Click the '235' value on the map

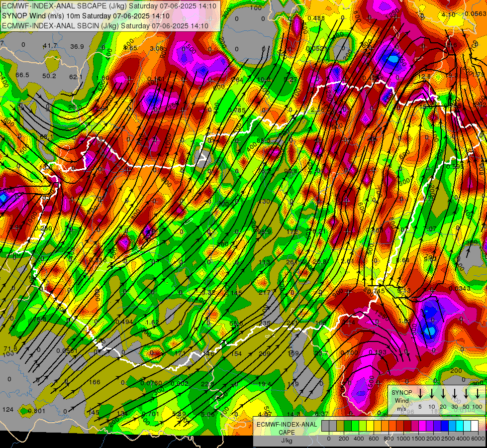pos(264,323)
